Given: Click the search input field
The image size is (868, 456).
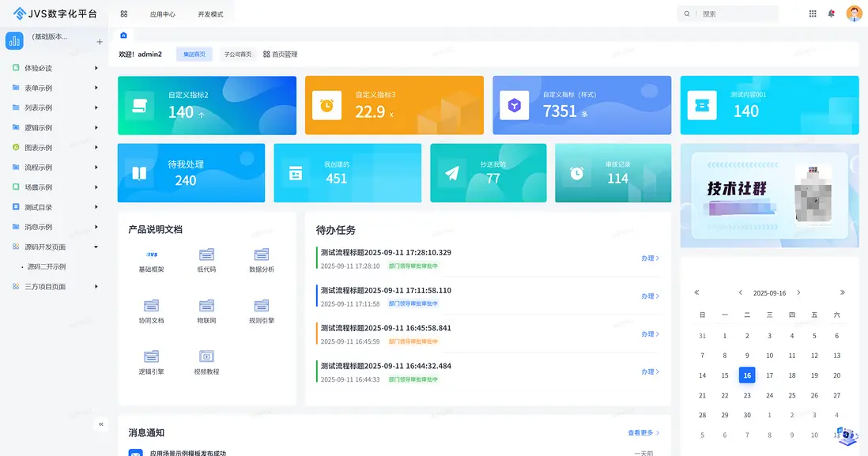Looking at the screenshot, I should (x=731, y=13).
